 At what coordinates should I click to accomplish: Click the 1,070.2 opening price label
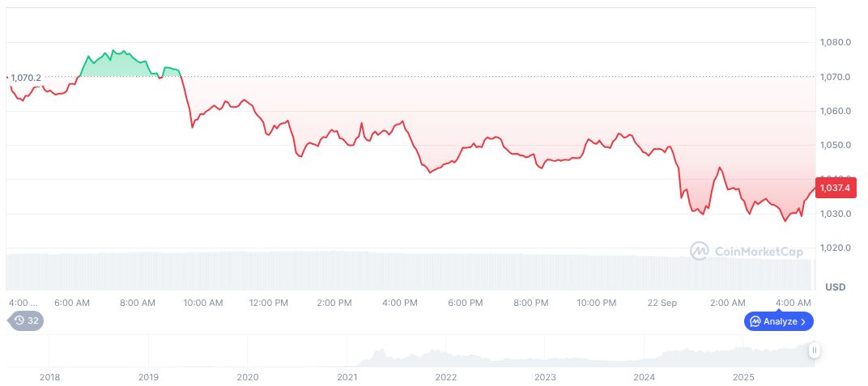[x=26, y=78]
